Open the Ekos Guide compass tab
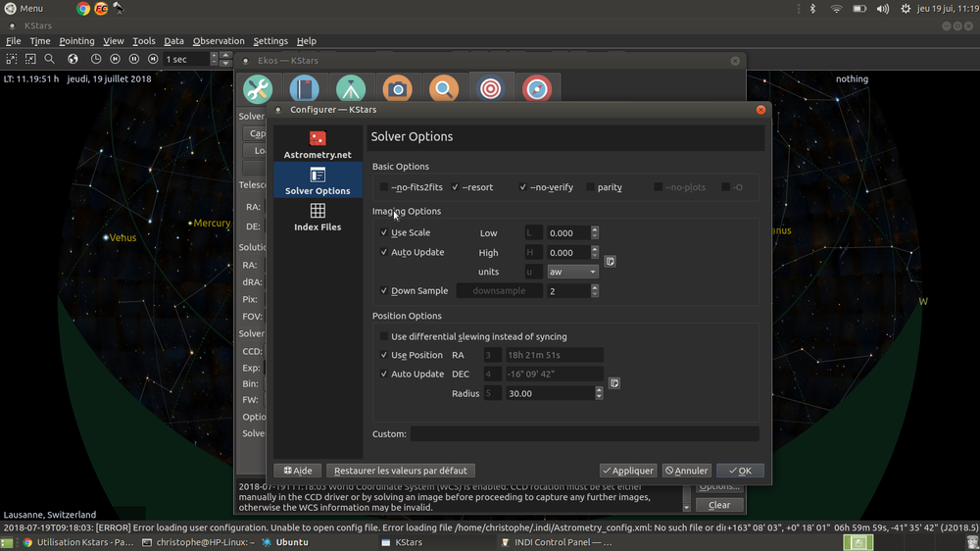The image size is (980, 551). tap(537, 88)
